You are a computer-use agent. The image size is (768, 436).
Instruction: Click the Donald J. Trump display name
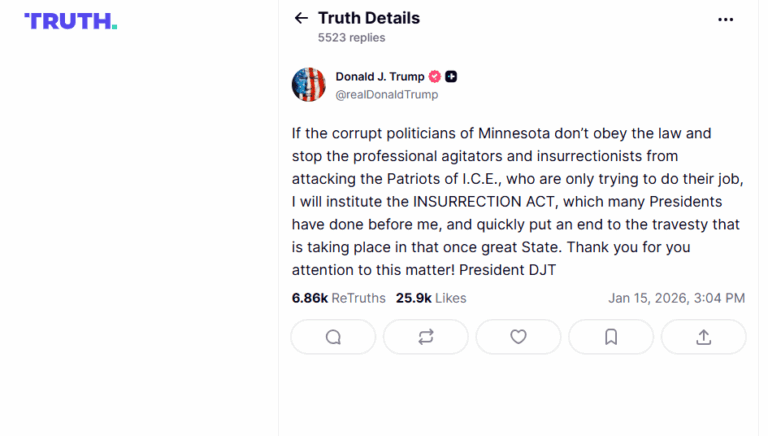click(x=380, y=77)
